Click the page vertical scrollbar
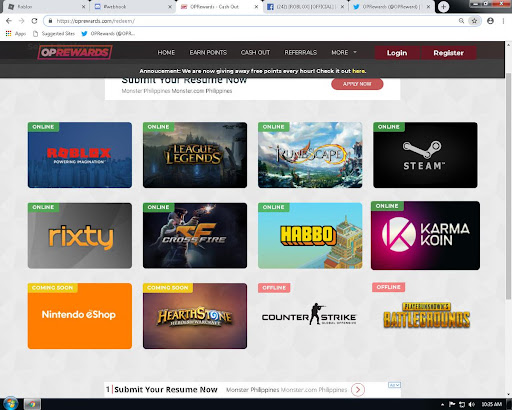Image resolution: width=512 pixels, height=410 pixels. (x=508, y=187)
